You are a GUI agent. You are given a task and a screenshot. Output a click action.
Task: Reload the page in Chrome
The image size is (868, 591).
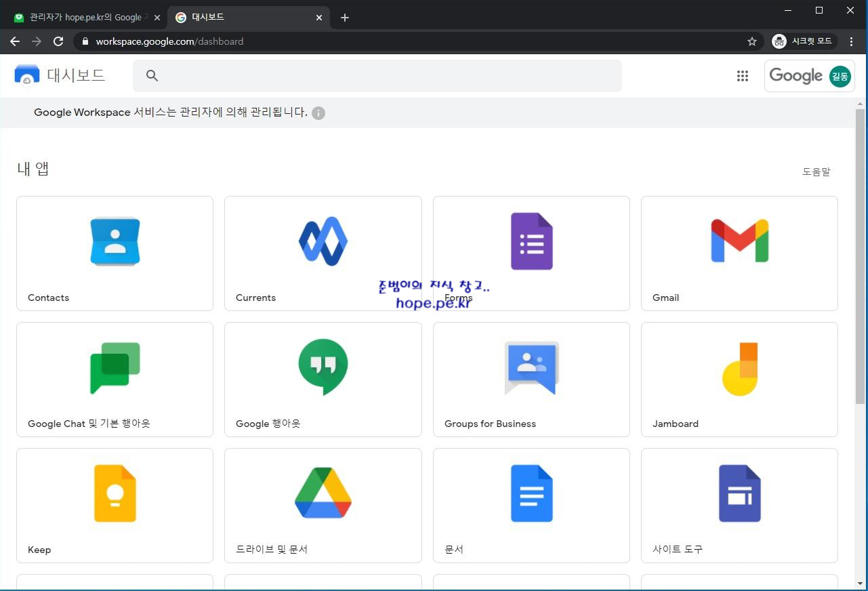(x=58, y=41)
